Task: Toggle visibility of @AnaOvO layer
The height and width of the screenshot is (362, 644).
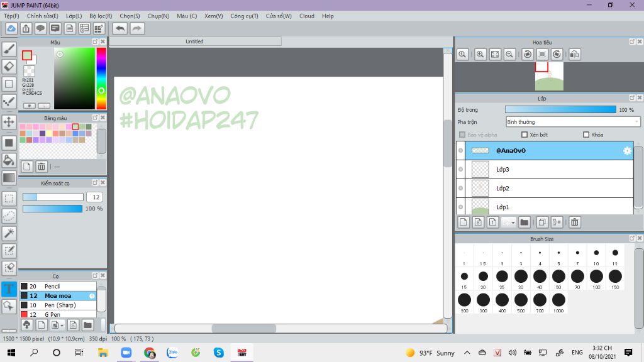Action: [x=460, y=151]
